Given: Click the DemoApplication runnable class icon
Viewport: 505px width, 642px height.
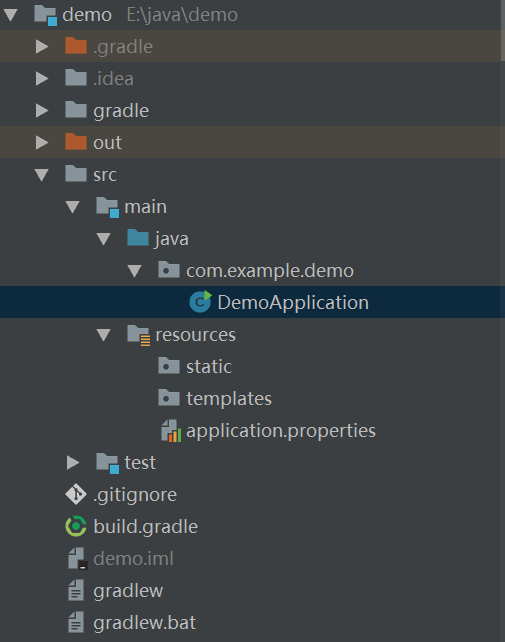Looking at the screenshot, I should [x=200, y=302].
